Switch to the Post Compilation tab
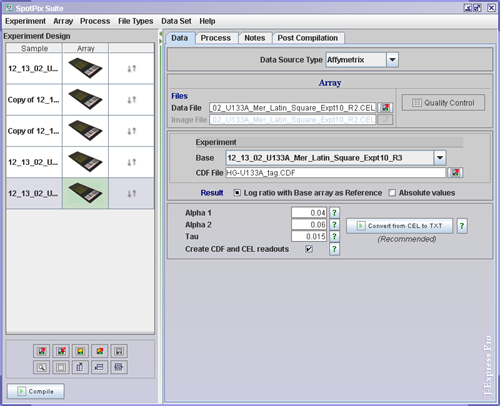 [308, 38]
